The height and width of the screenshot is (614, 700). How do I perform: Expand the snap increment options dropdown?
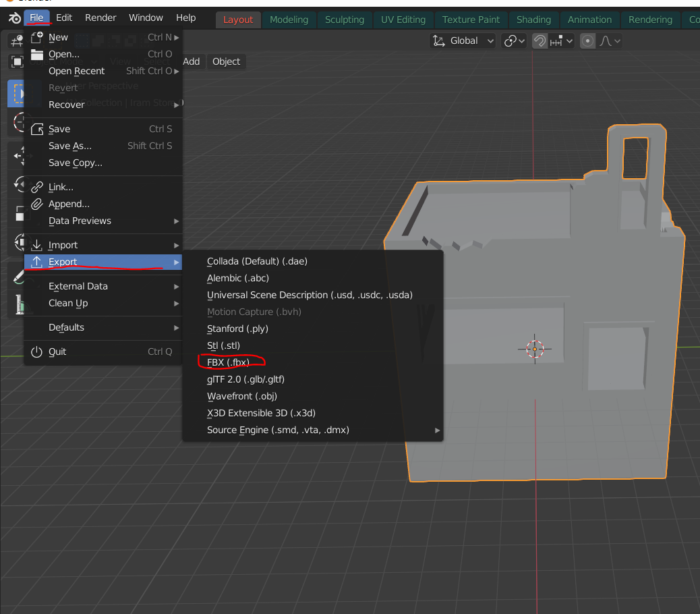[561, 41]
